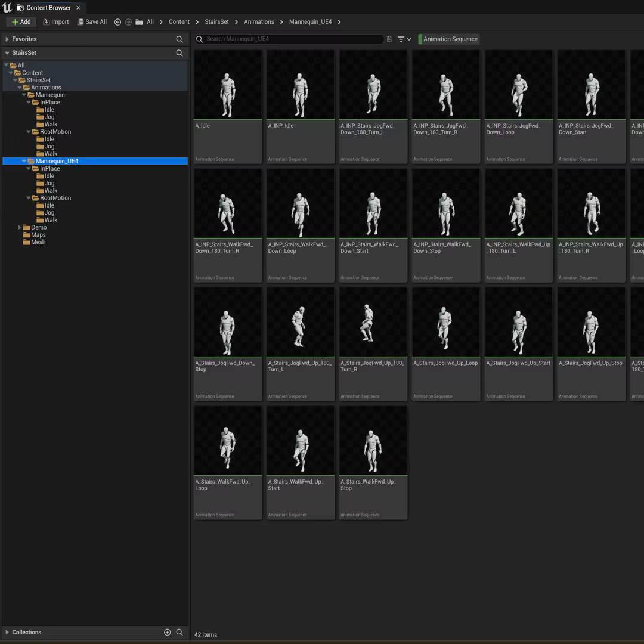Click Animations in the breadcrumb path
This screenshot has width=644, height=644.
(x=259, y=22)
